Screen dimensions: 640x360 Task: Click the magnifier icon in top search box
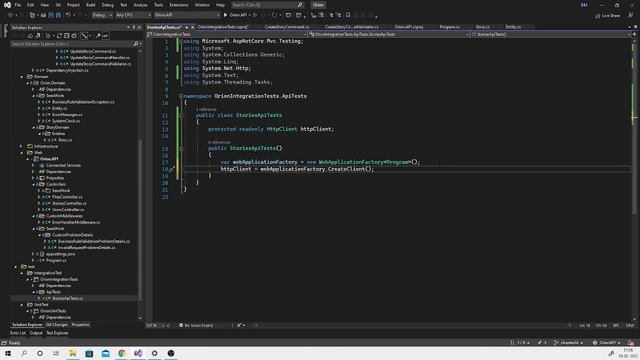pos(300,5)
